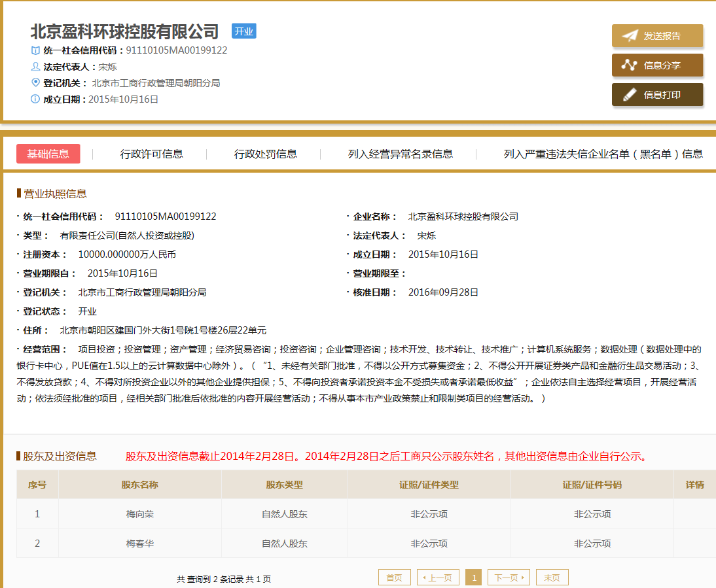Click the paper plane icon on 发送报告 button
Viewport: 716px width, 588px height.
630,36
